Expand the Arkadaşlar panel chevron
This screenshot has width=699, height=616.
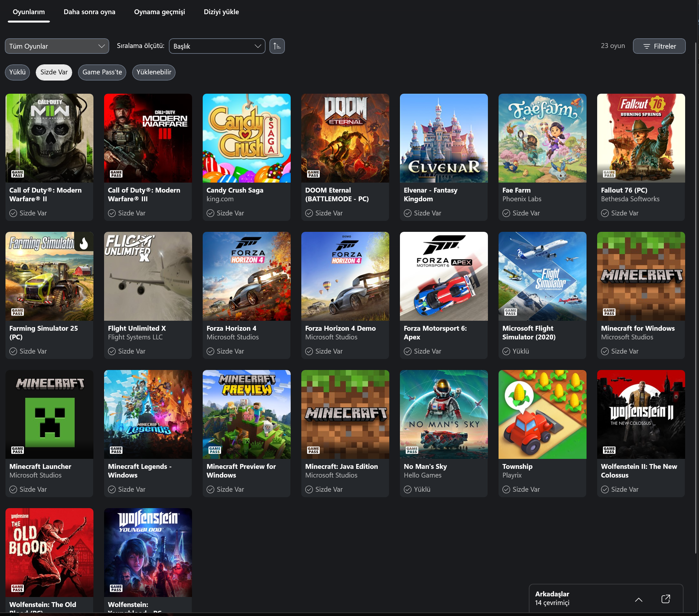tap(638, 600)
